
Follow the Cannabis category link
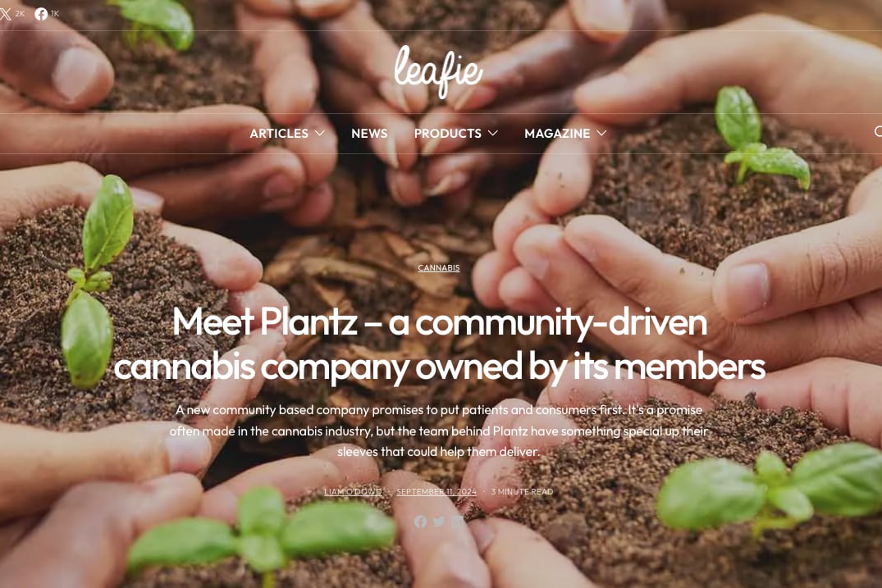[x=439, y=268]
